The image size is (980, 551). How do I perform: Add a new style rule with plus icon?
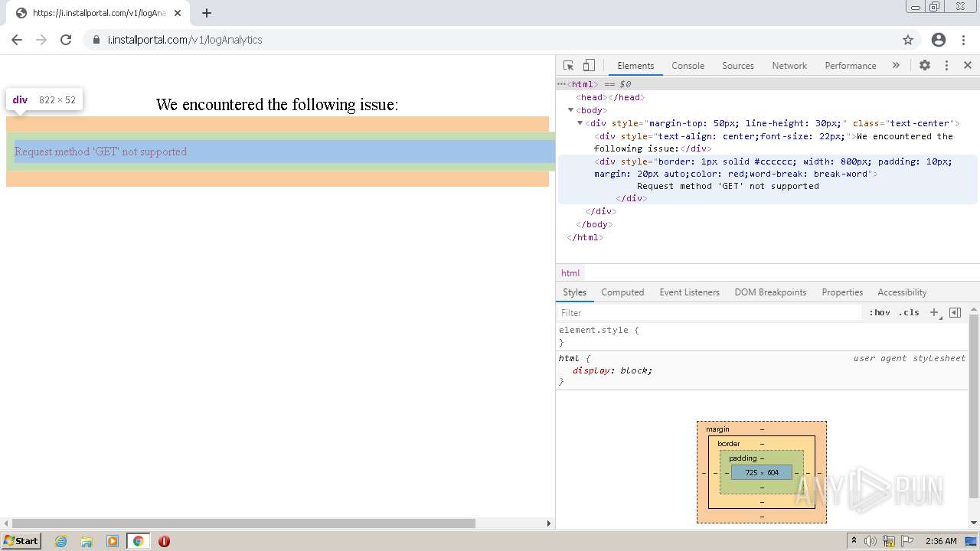(934, 313)
